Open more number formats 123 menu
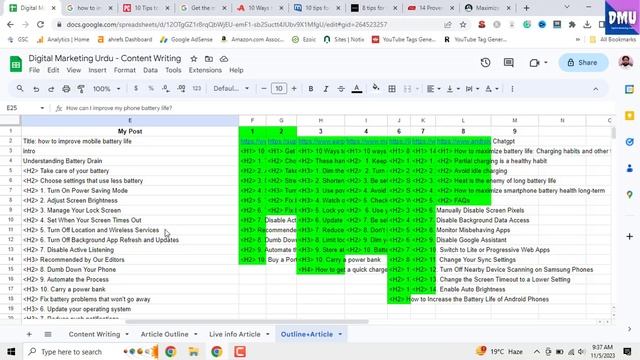This screenshot has height=360, width=640. pos(197,89)
